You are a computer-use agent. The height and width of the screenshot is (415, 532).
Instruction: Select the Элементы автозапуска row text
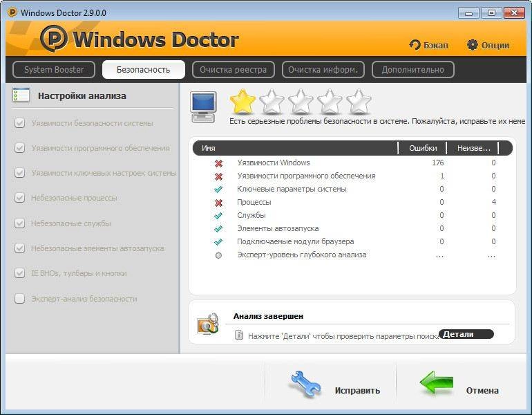click(x=278, y=228)
